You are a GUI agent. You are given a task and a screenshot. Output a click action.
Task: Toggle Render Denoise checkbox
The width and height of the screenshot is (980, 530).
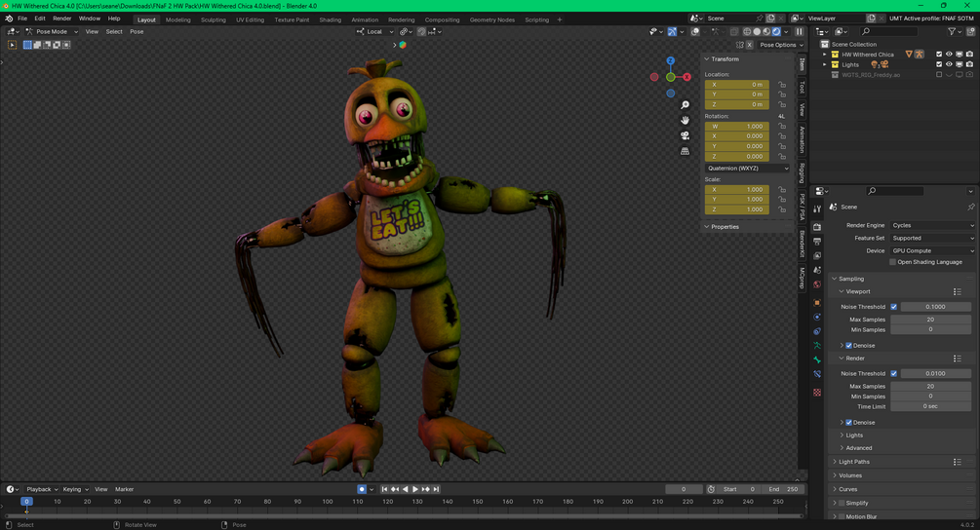tap(848, 423)
